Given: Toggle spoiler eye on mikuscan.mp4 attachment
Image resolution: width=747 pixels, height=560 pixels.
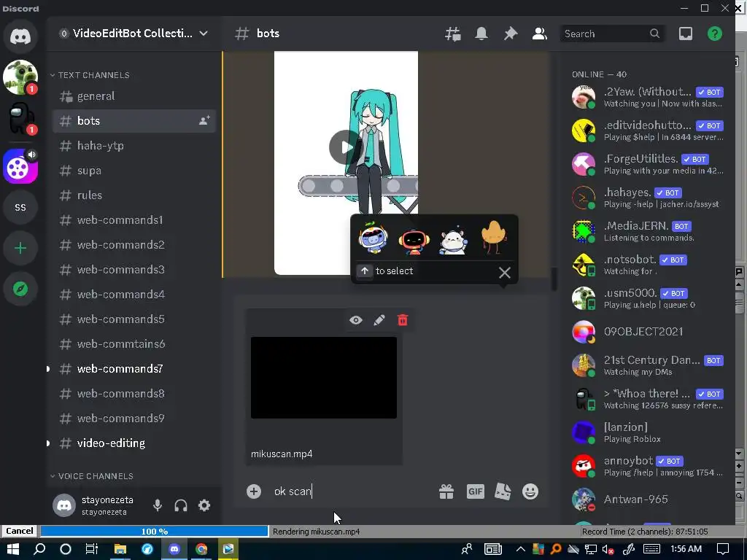Looking at the screenshot, I should coord(356,320).
